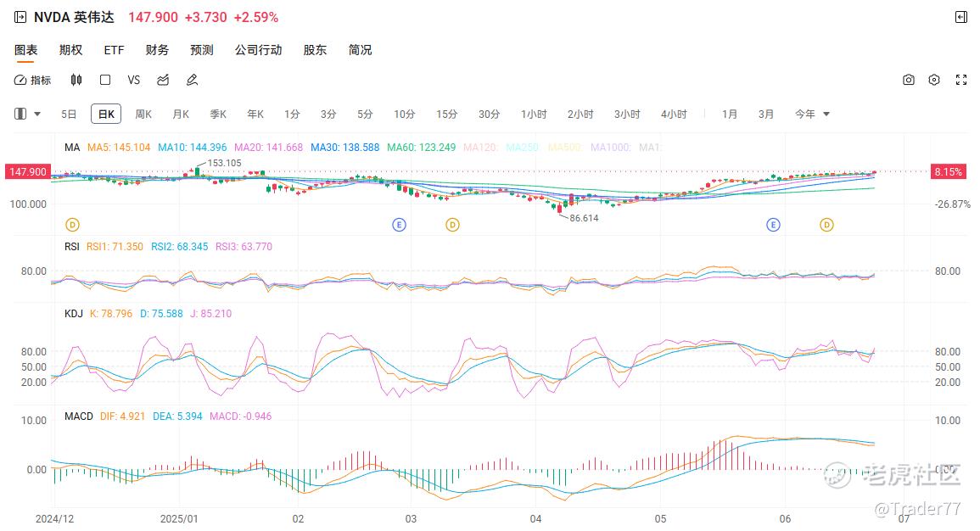Switch to the 财务 tab
Viewport: 980px width, 531px height.
(157, 50)
